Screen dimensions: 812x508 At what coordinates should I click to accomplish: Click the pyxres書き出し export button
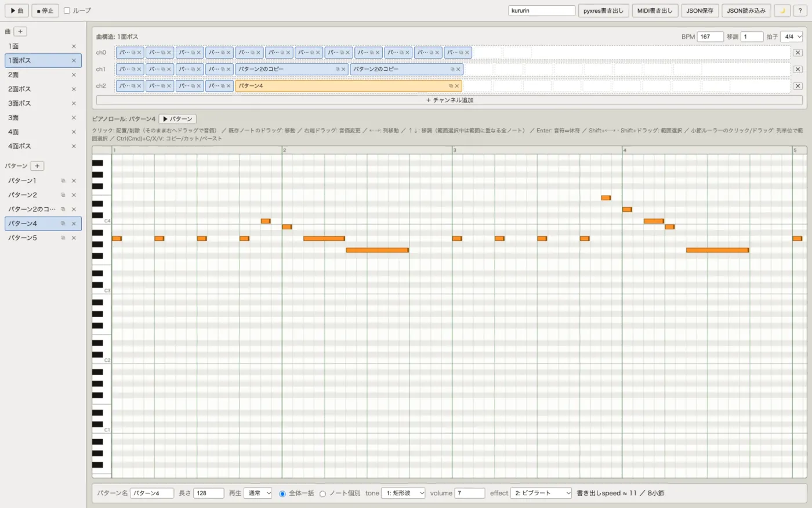603,10
